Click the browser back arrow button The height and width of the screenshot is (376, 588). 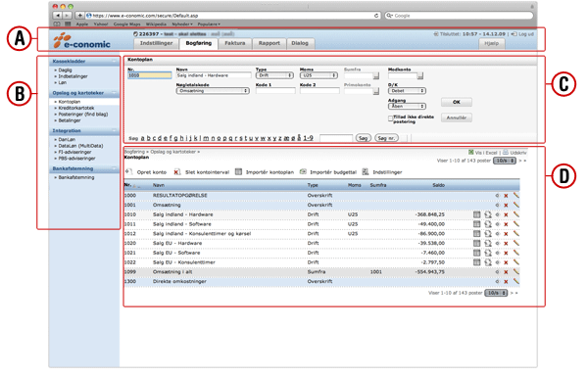[x=57, y=16]
